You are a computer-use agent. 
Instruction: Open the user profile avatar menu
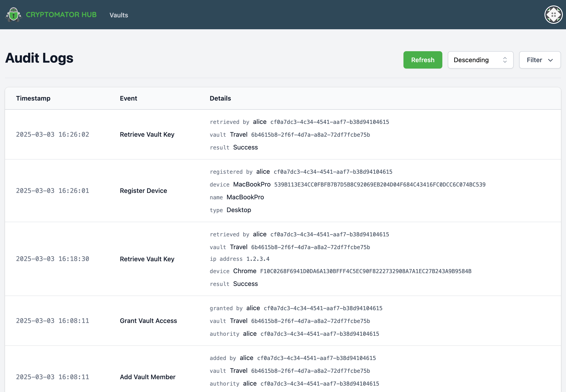pos(553,15)
